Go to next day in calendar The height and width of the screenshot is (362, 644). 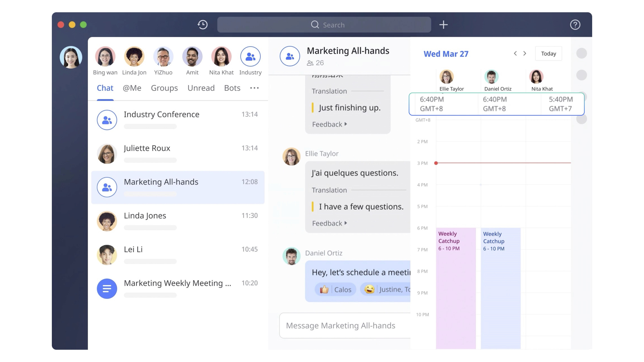[525, 53]
